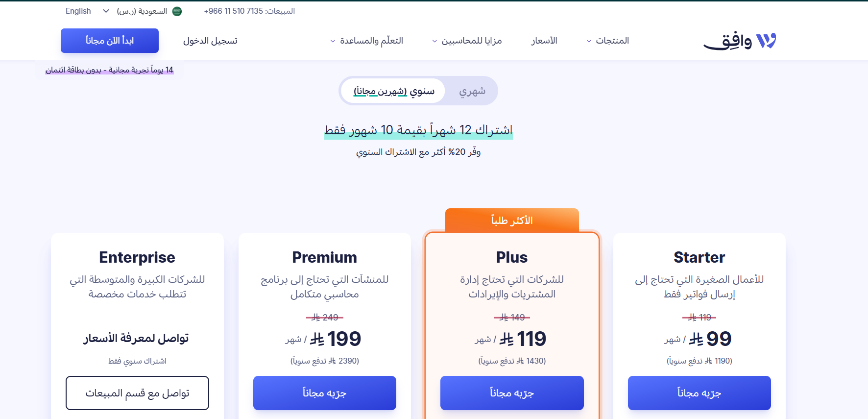Open the English language selector
Image resolution: width=868 pixels, height=419 pixels.
[x=78, y=11]
